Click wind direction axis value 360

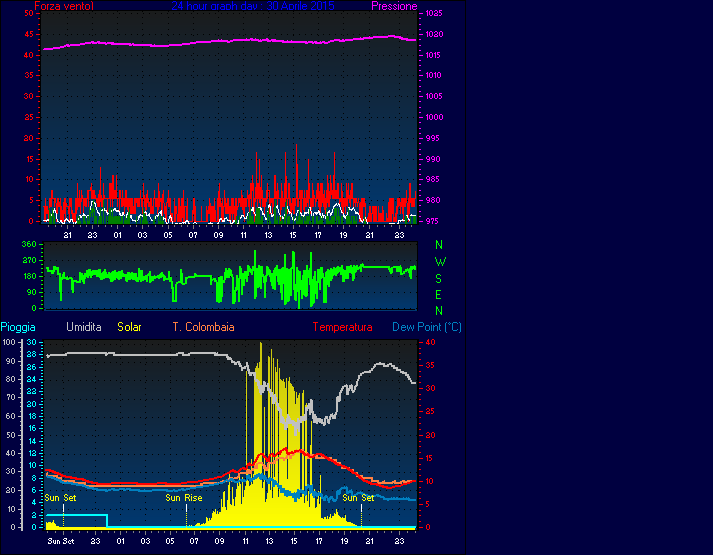[x=29, y=244]
